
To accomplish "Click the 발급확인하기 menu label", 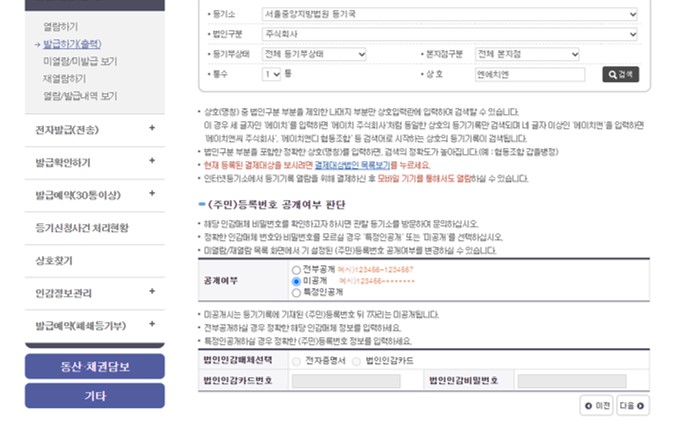I will coord(63,163).
